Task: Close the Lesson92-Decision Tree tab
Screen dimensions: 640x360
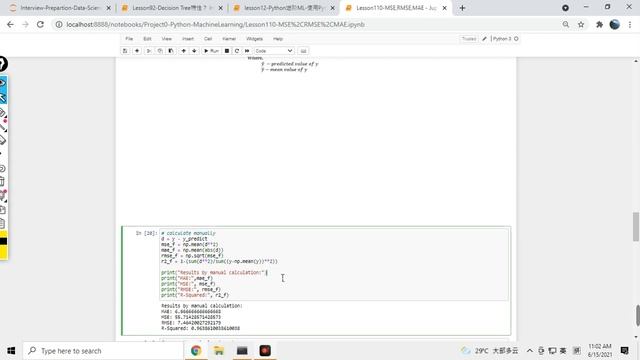Action: 220,8
